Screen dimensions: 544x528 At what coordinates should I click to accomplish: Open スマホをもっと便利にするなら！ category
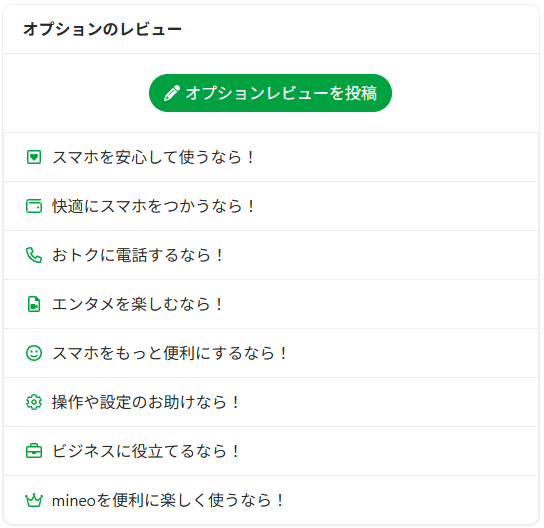tap(271, 353)
